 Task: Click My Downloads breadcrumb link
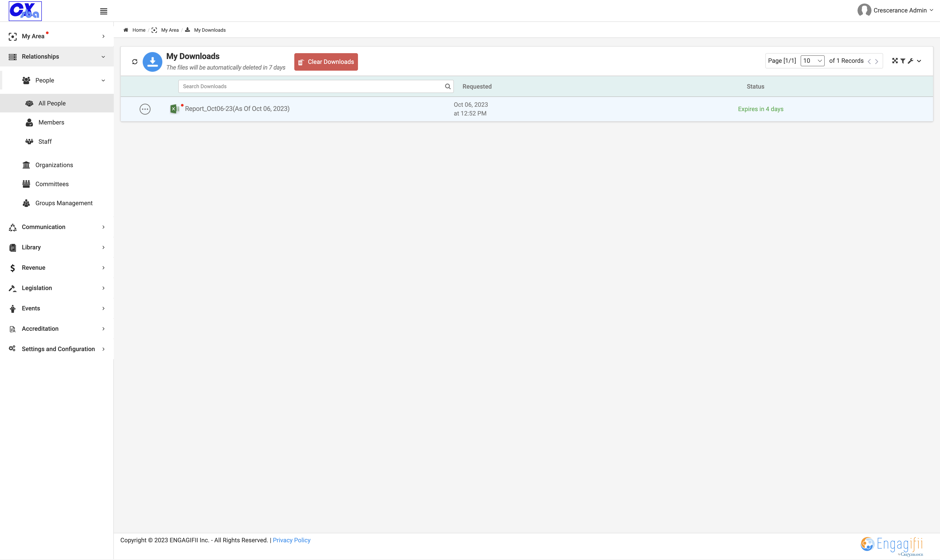[210, 30]
